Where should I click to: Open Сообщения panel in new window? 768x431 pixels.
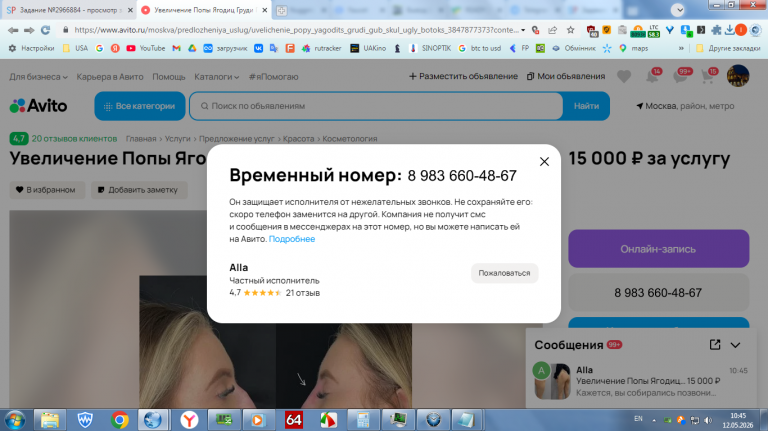coord(715,345)
